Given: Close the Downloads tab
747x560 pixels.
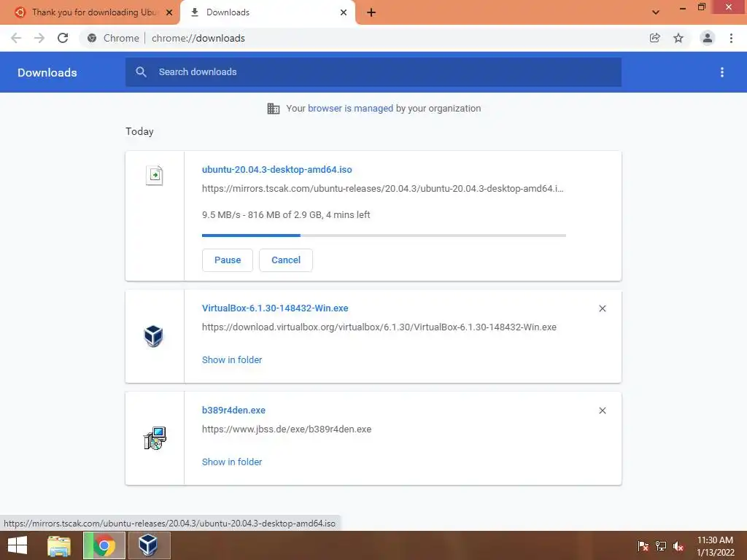Looking at the screenshot, I should tap(344, 12).
